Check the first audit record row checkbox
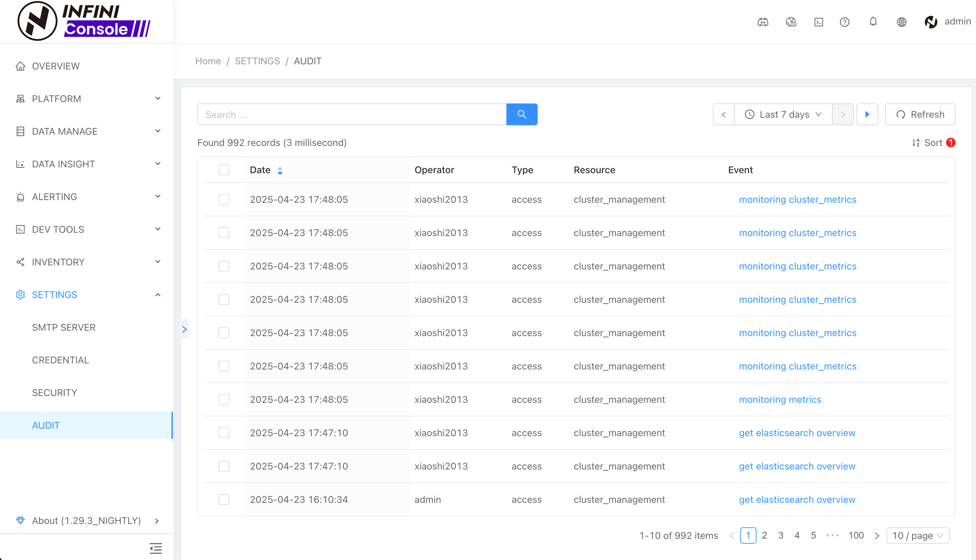 click(x=224, y=199)
